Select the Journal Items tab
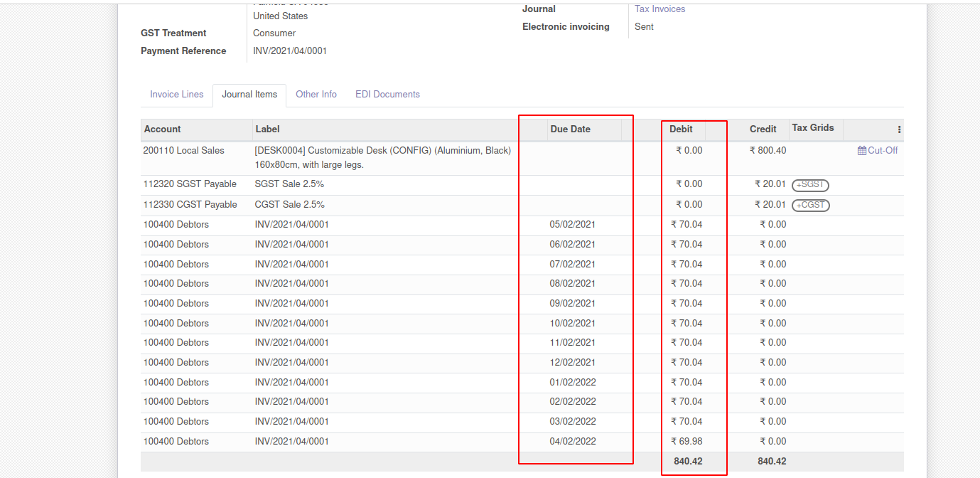Image resolution: width=980 pixels, height=478 pixels. coord(249,95)
